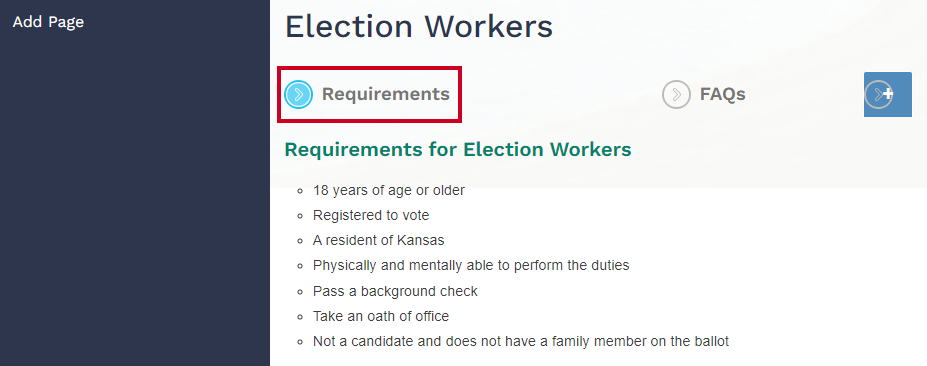The width and height of the screenshot is (927, 366).
Task: Click the gray chevron icon beside FAQs
Action: (676, 95)
